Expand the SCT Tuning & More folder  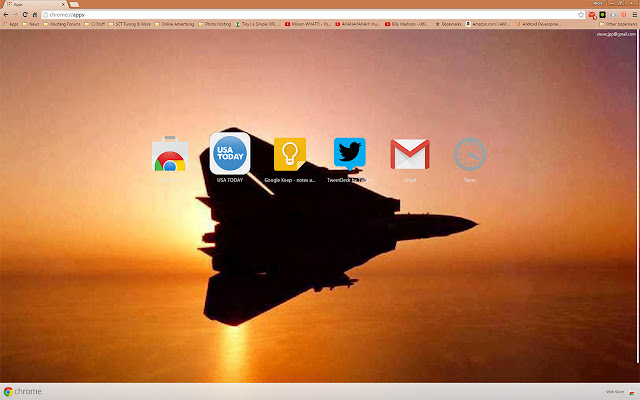click(x=129, y=24)
